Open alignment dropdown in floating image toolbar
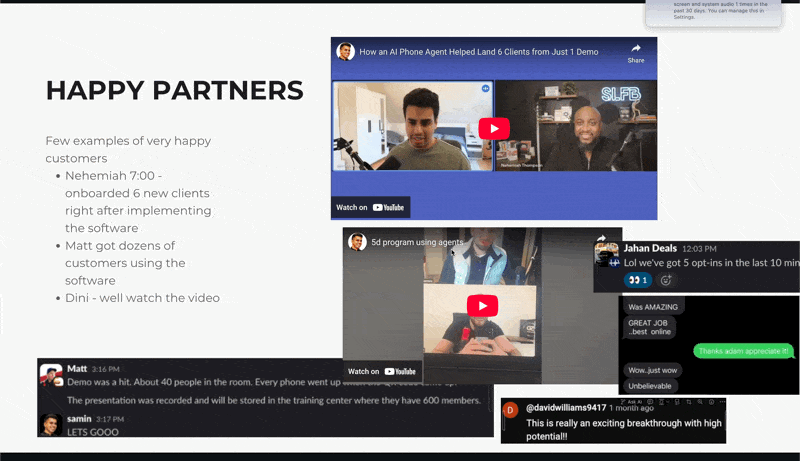Screen dimensions: 800x461 (664, 402)
